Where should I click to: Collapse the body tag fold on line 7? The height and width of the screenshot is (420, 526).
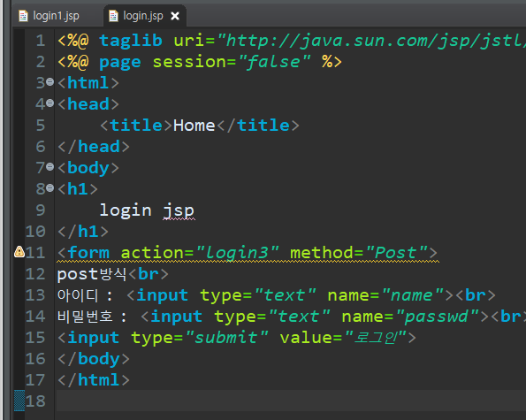click(50, 166)
